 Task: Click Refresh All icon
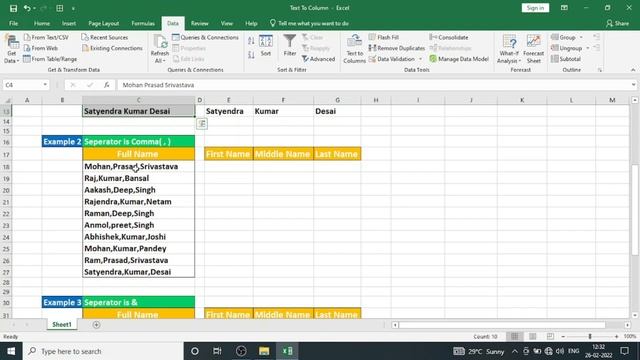tap(160, 49)
